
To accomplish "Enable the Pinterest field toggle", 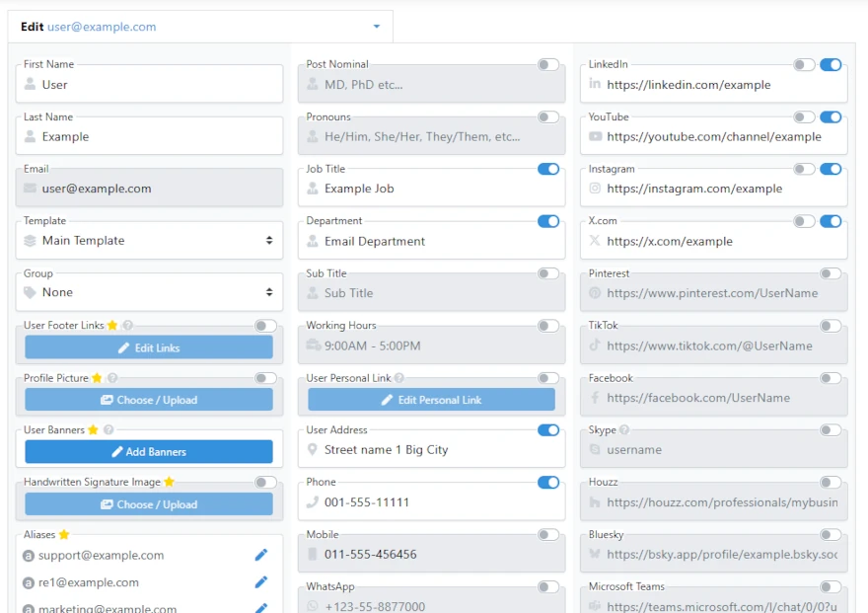I will click(831, 273).
